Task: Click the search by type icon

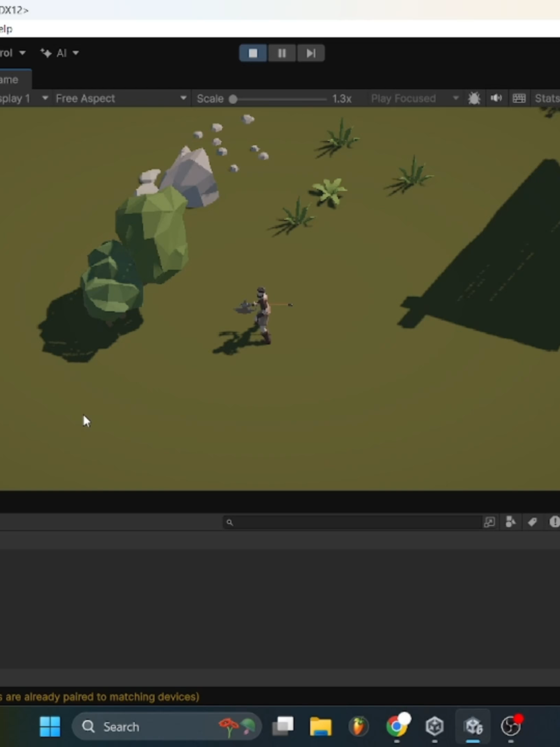Action: [x=510, y=522]
